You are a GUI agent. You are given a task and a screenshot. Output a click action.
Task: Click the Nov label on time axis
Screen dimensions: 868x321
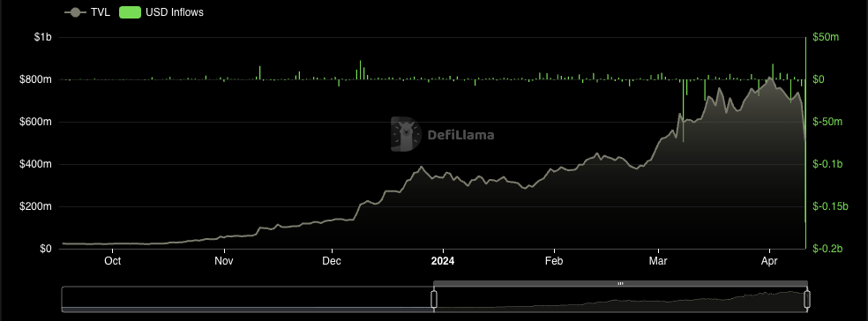pyautogui.click(x=224, y=261)
